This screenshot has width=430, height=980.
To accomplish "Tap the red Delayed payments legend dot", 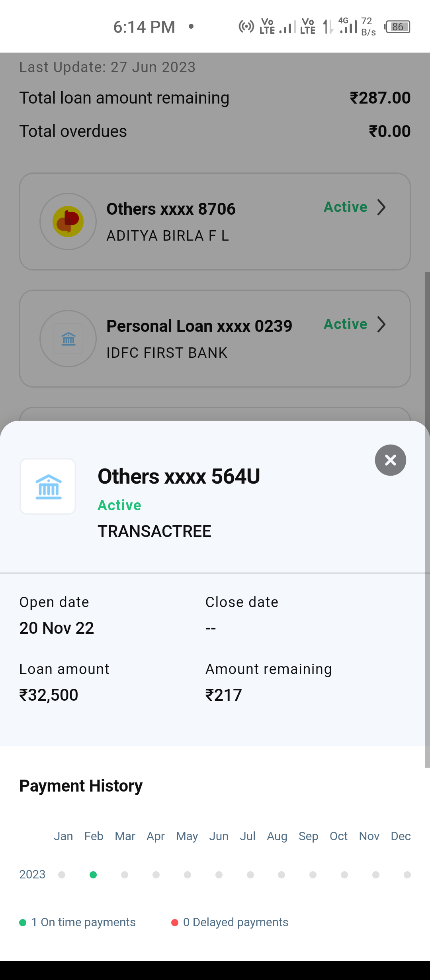I will click(x=174, y=923).
